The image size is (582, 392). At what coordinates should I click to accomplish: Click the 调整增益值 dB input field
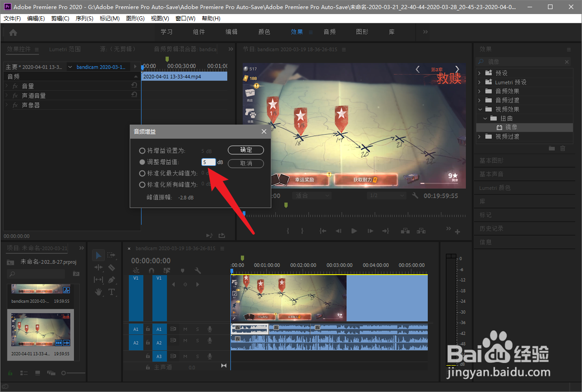[x=209, y=162]
